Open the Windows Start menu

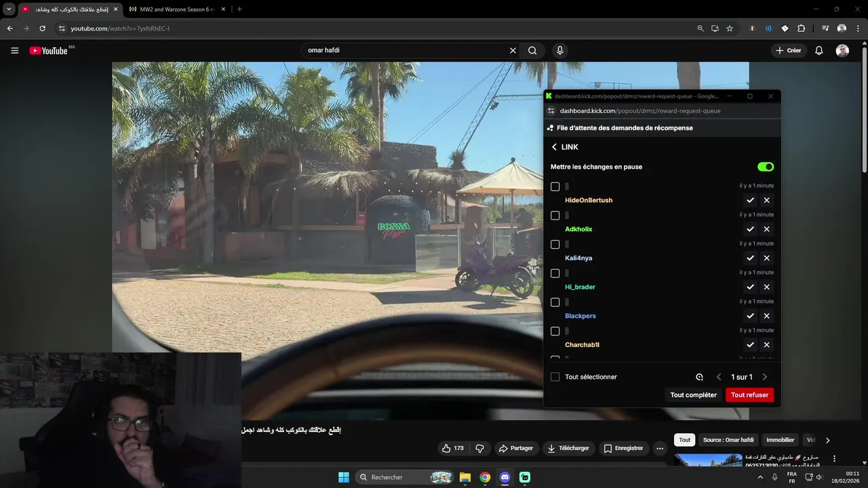(343, 477)
